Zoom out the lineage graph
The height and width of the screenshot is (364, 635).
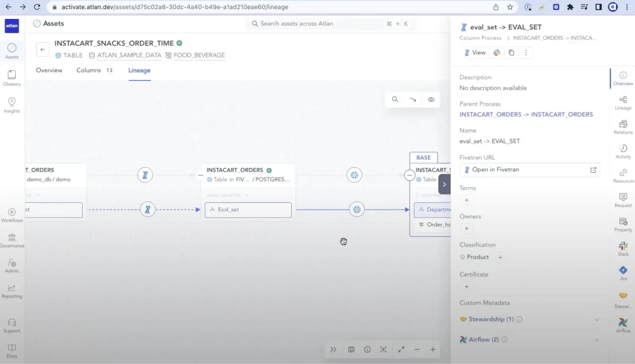pyautogui.click(x=417, y=349)
